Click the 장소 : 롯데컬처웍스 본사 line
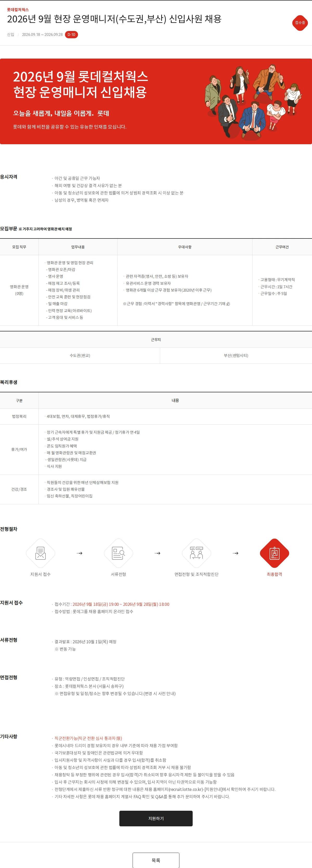This screenshot has width=312, height=868. coord(89,686)
